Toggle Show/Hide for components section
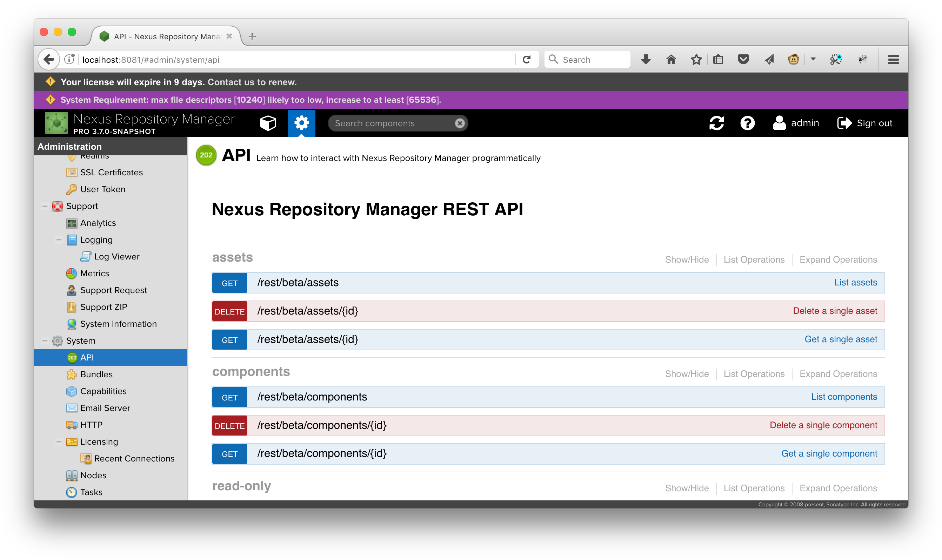The width and height of the screenshot is (942, 560). (687, 374)
